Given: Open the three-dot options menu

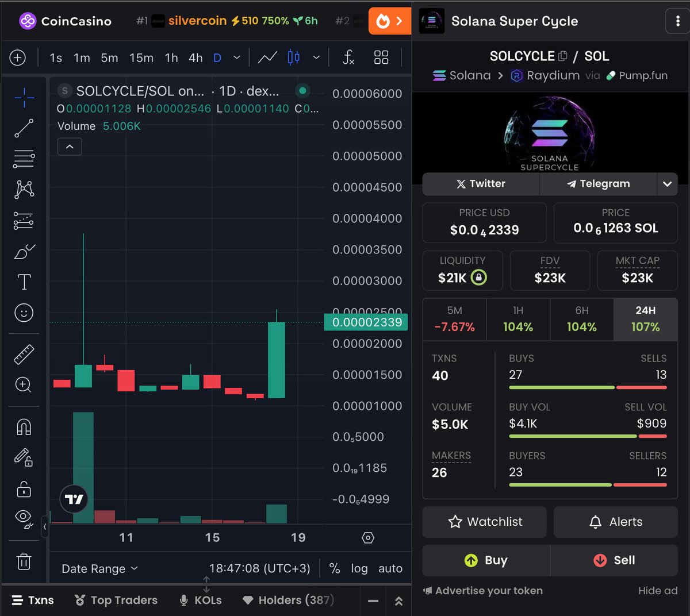Looking at the screenshot, I should 677,22.
